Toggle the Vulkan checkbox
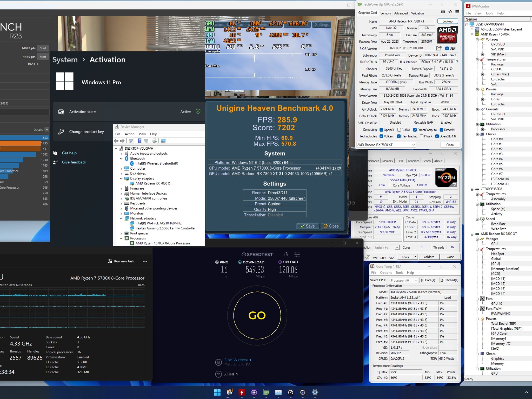This screenshot has height=399, width=532. click(x=381, y=136)
